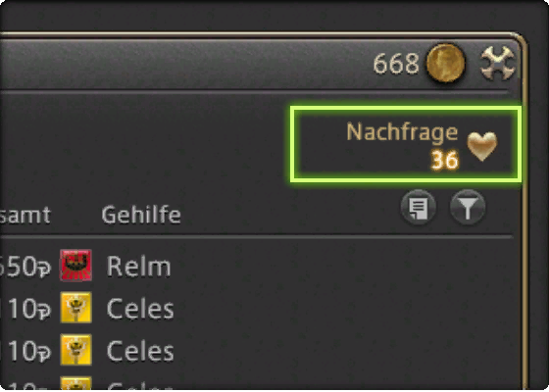
Task: Click the 10 price in the second Celes row
Action: coord(29,352)
